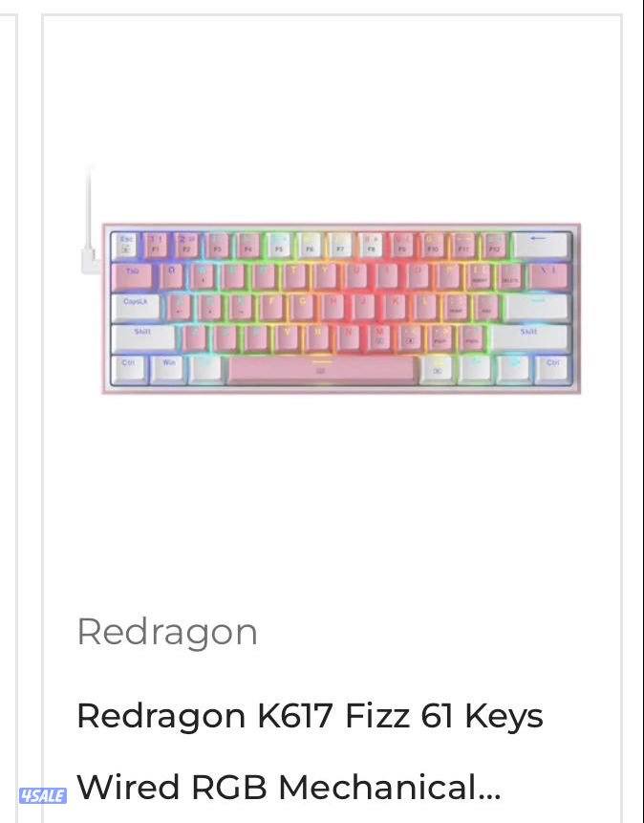Click the left Shift key in image
The image size is (644, 823).
143,337
